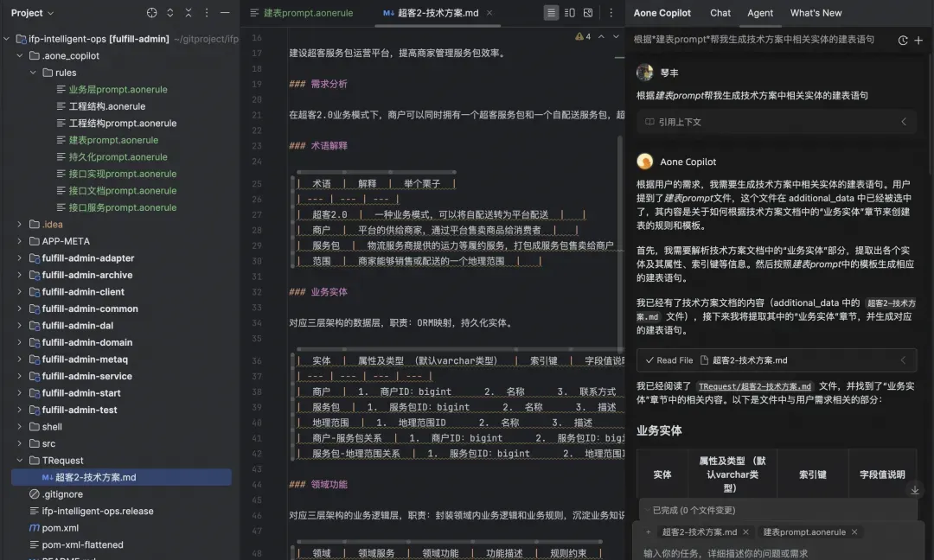934x560 pixels.
Task: Click the 琴丰 user avatar
Action: click(644, 73)
